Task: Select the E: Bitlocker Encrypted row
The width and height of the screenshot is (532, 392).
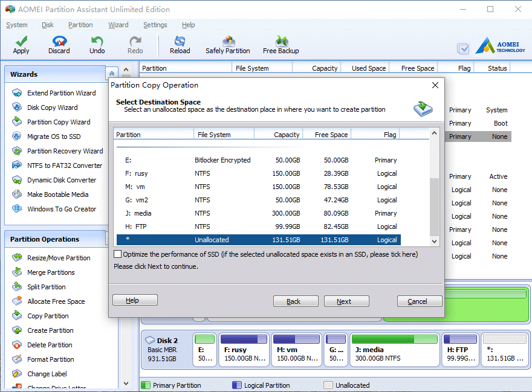Action: click(x=259, y=160)
